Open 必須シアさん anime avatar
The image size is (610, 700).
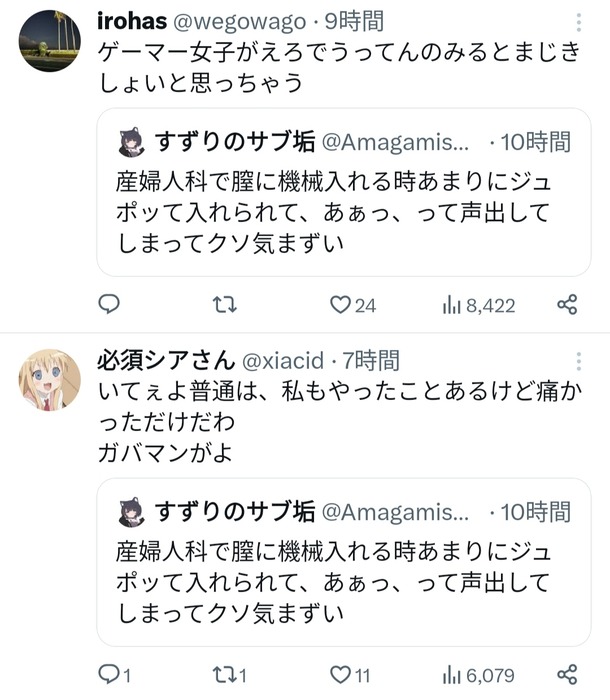(50, 380)
